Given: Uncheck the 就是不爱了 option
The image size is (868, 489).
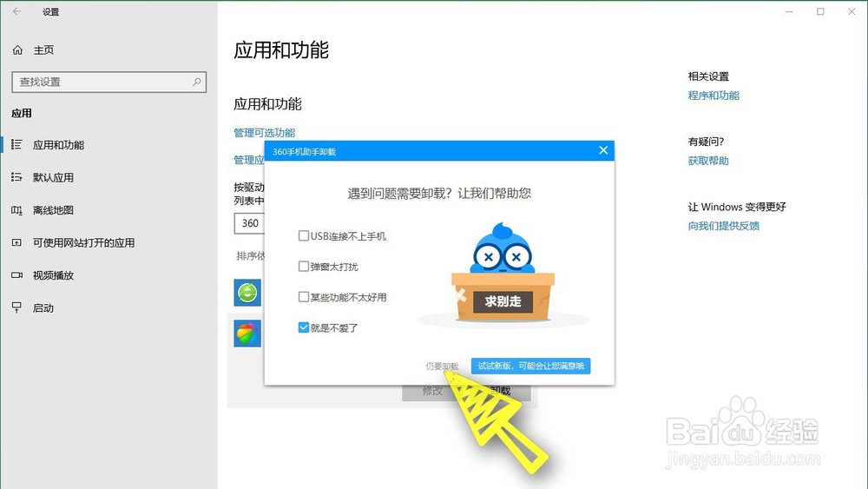Looking at the screenshot, I should pyautogui.click(x=303, y=327).
